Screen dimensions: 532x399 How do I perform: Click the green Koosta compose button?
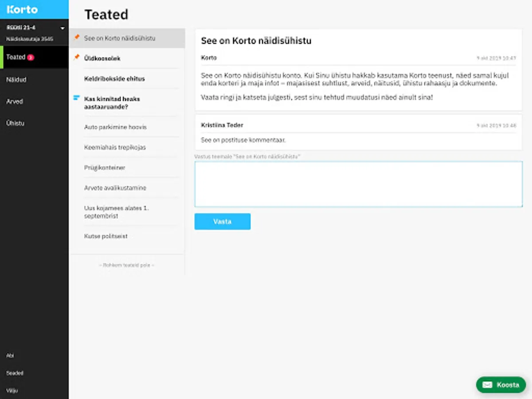(501, 385)
